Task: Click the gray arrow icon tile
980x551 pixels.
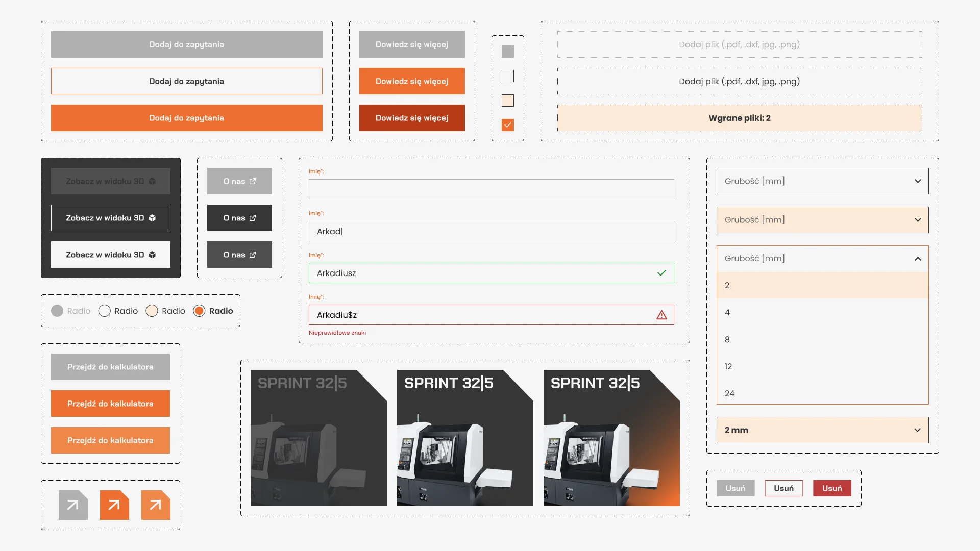Action: [73, 505]
